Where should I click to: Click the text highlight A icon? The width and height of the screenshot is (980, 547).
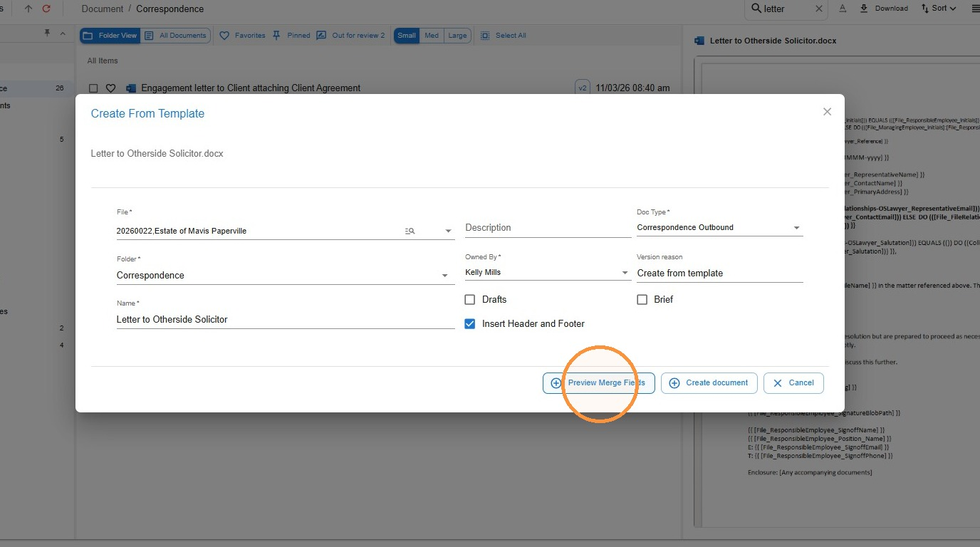click(x=843, y=9)
